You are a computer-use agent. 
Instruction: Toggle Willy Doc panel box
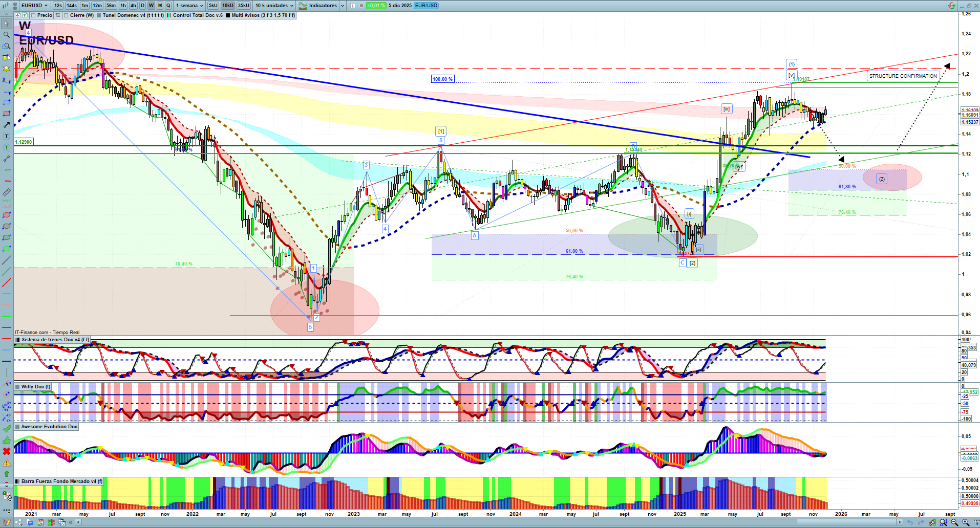pos(18,387)
